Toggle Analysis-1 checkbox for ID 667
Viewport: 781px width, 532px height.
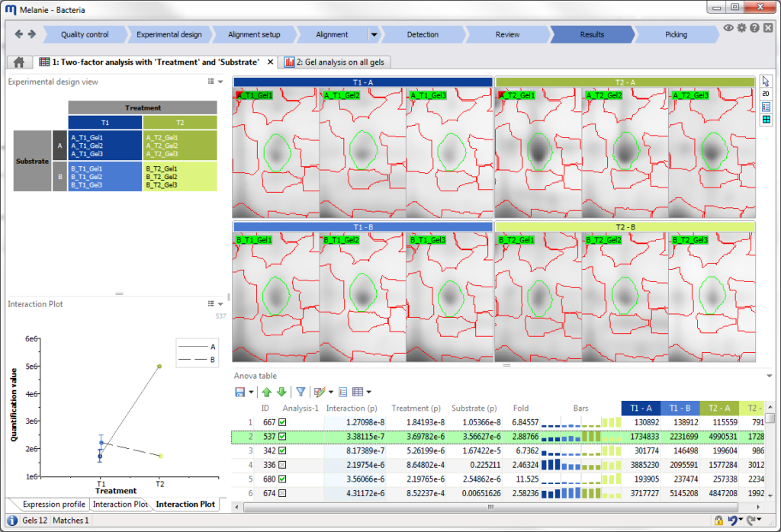[x=282, y=422]
